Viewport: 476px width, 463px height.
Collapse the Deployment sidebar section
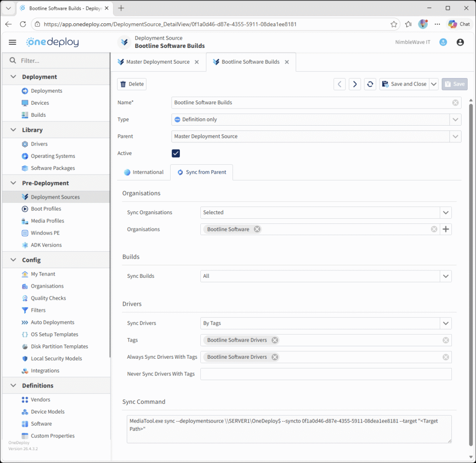[x=13, y=77]
